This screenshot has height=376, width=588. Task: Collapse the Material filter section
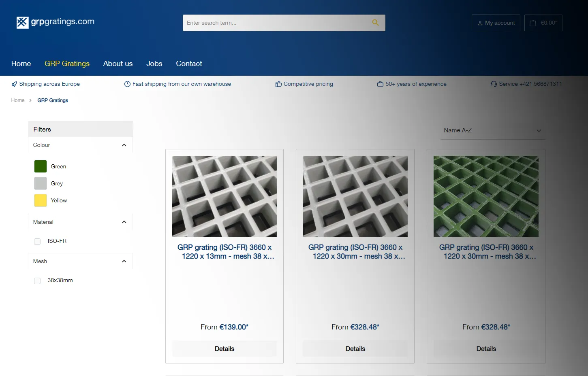click(124, 222)
